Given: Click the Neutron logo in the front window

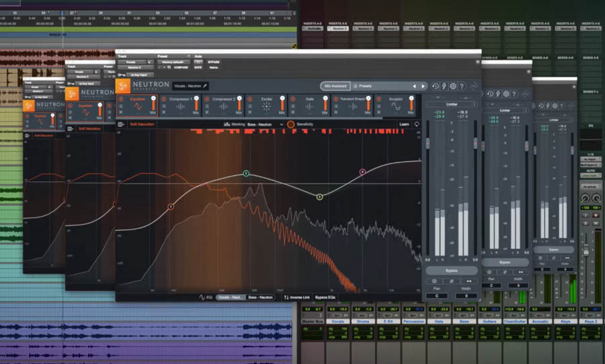Looking at the screenshot, I should click(123, 86).
